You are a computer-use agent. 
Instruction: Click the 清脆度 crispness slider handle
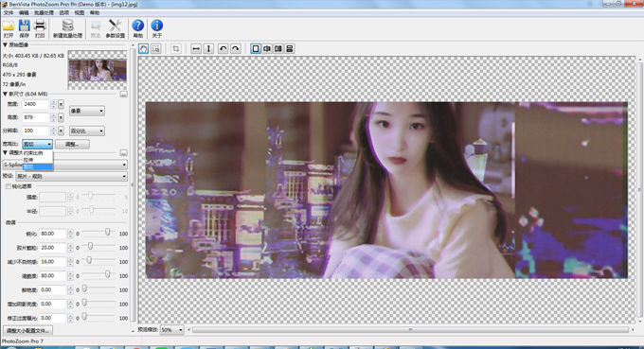(108, 274)
